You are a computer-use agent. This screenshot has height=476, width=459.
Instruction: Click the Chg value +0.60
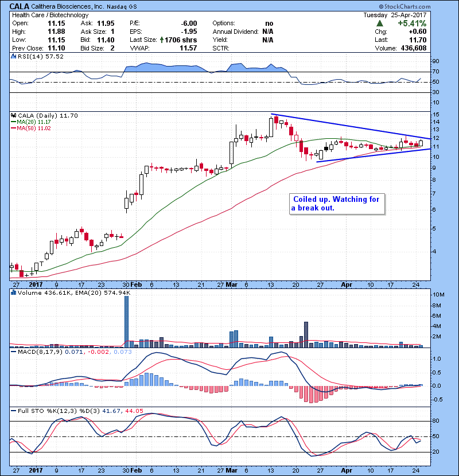pos(417,32)
